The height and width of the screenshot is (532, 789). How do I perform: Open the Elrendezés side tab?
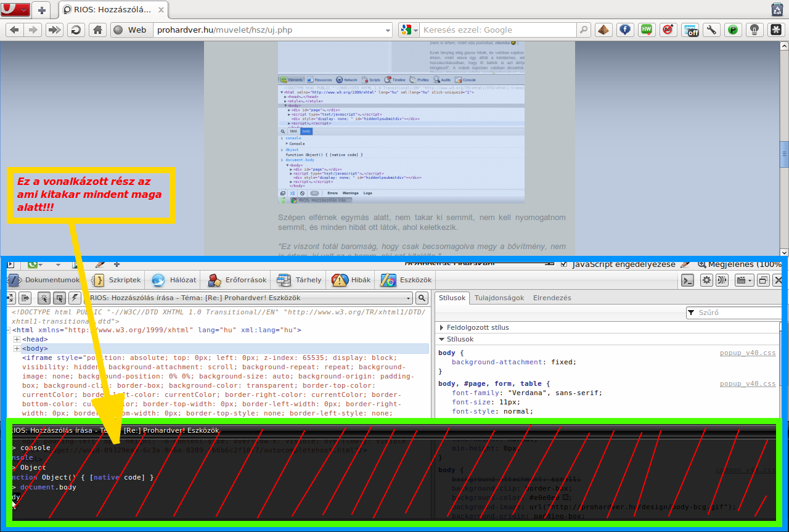552,298
